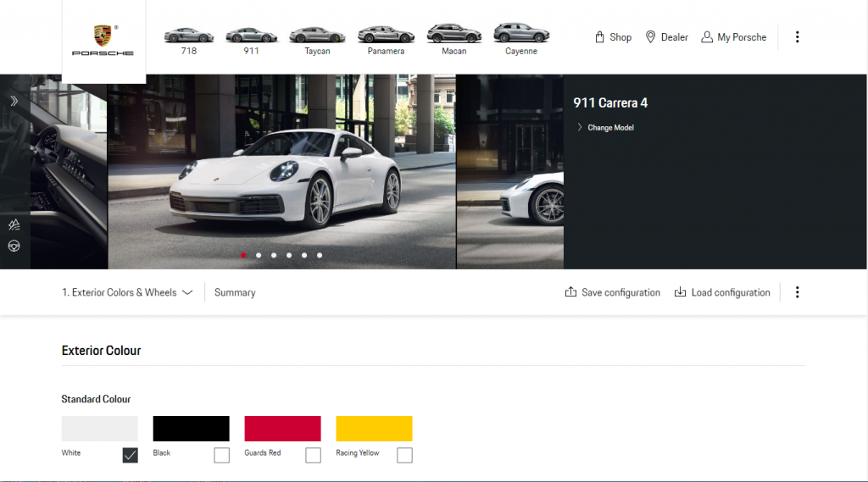This screenshot has width=868, height=482.
Task: Pick the White colour swatch
Action: pyautogui.click(x=100, y=429)
